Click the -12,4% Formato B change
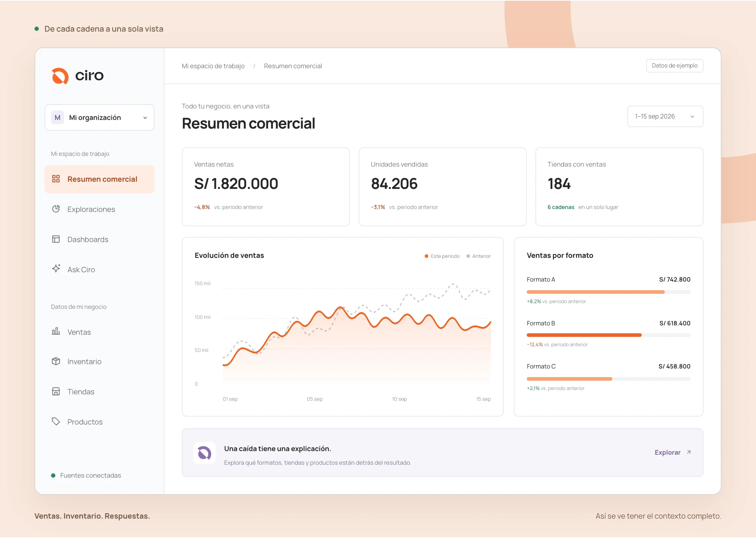 (535, 344)
